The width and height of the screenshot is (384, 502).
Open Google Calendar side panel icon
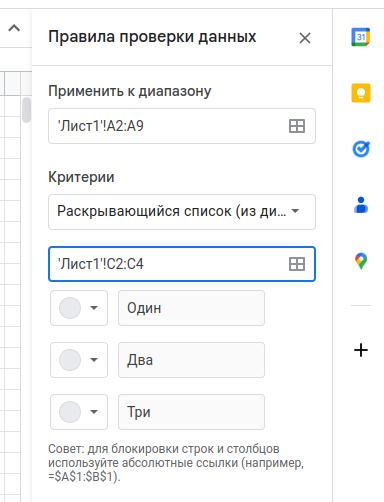361,37
